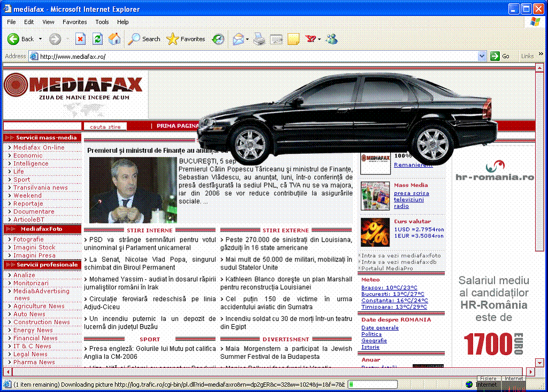The width and height of the screenshot is (548, 392).
Task: Expand the Links toolbar chevron
Action: click(541, 54)
